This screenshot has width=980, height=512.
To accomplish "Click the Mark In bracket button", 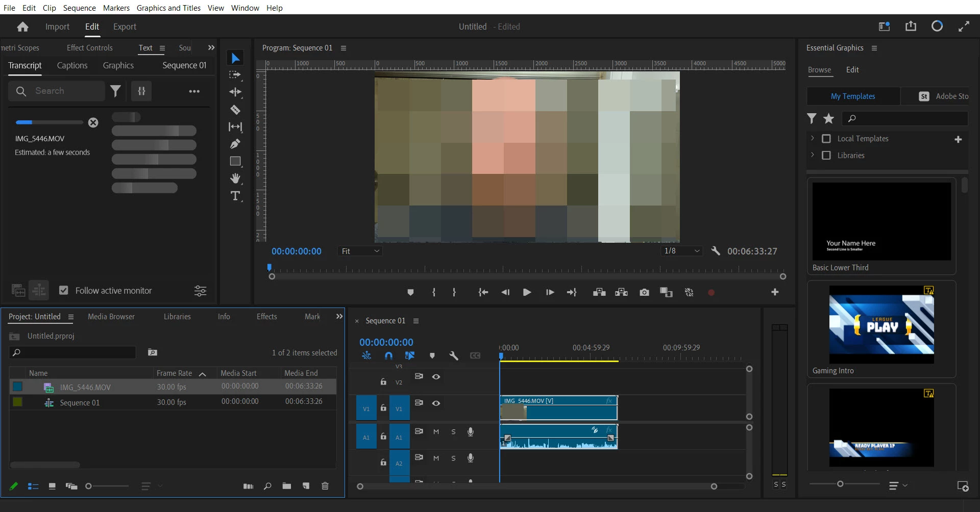I will [434, 292].
